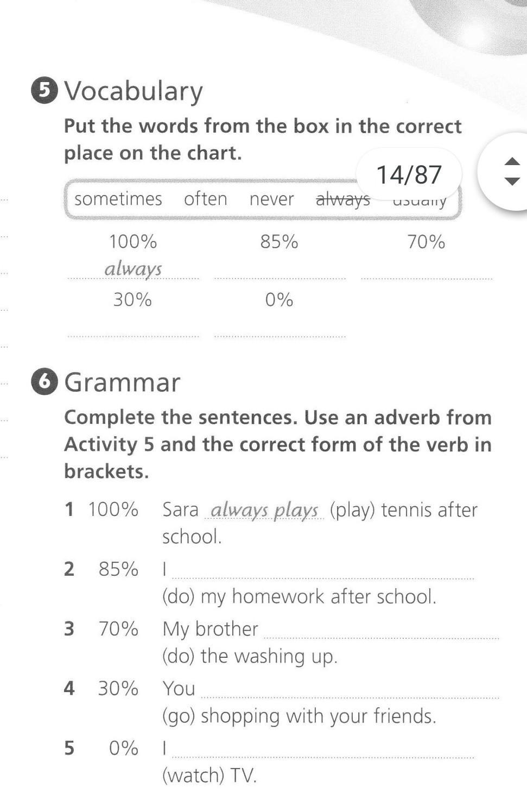Tap the crossed-out word 'always'
Image resolution: width=527 pixels, height=812 pixels.
click(343, 200)
